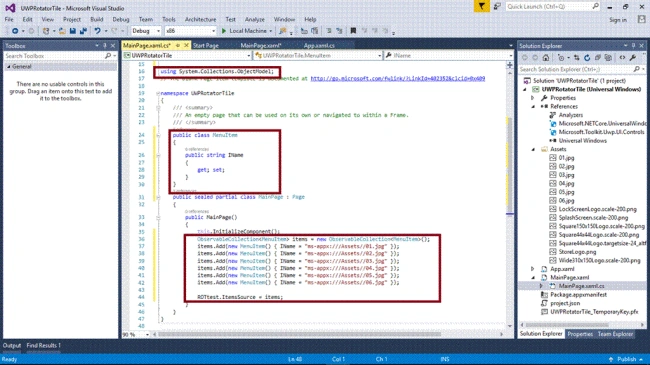Click the account picture icon near Sign in
The height and width of the screenshot is (365, 650).
click(642, 19)
